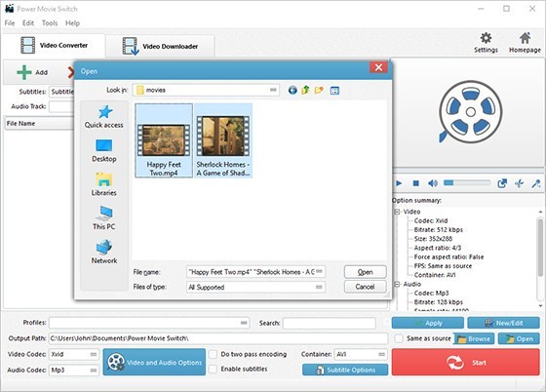Click the Search input field
The width and height of the screenshot is (546, 392).
[x=330, y=323]
